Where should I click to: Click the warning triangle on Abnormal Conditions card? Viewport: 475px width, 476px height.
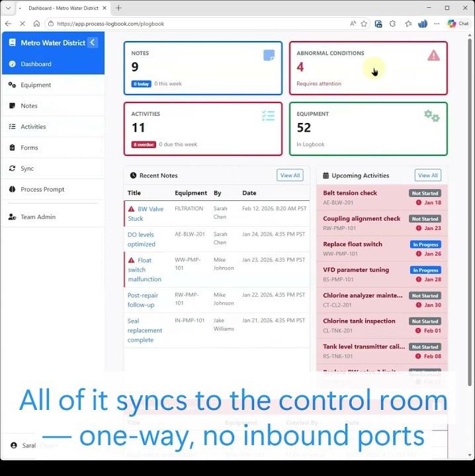click(433, 56)
